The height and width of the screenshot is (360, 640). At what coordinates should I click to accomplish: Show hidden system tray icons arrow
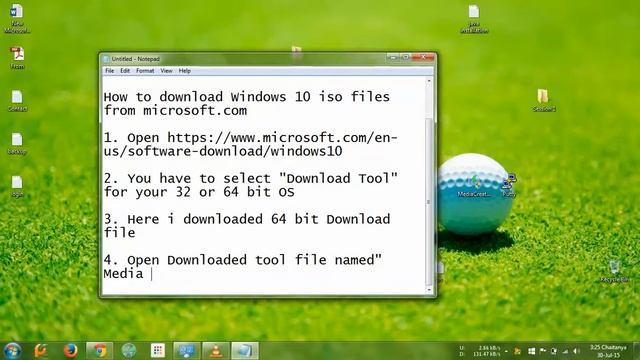point(507,351)
